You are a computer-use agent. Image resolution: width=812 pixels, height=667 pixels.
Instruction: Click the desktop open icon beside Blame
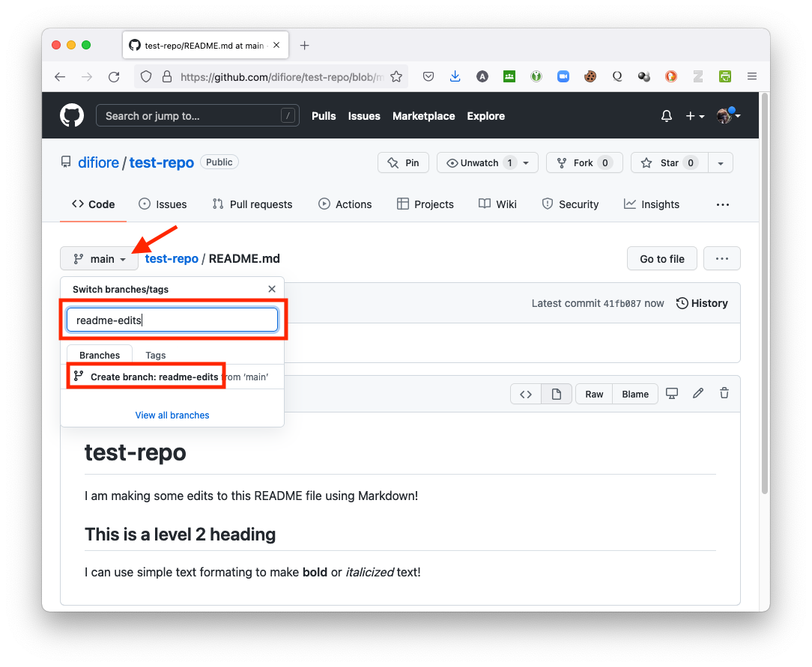click(x=672, y=394)
